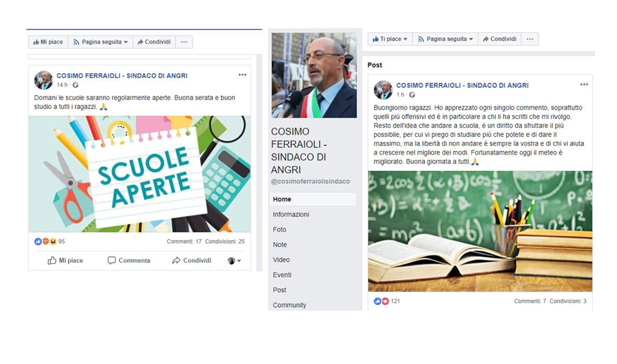Click the Condividi arrow under the Scuole Aperte image
This screenshot has width=617, height=364.
click(x=192, y=260)
